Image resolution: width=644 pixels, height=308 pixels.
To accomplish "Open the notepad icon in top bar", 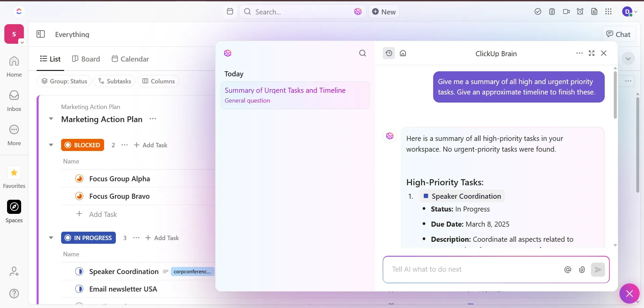I will point(552,12).
